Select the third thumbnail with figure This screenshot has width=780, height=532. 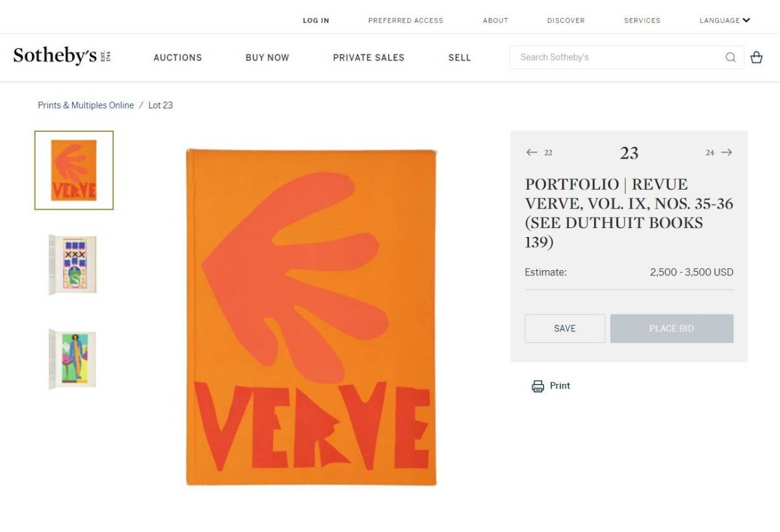coord(73,359)
